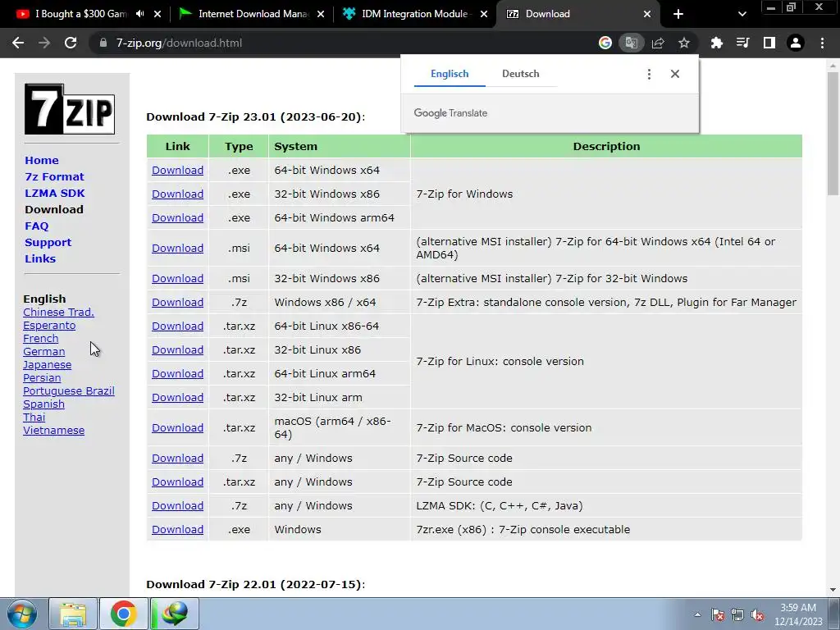Bookmark this page with star icon
The height and width of the screenshot is (630, 840).
coord(684,43)
